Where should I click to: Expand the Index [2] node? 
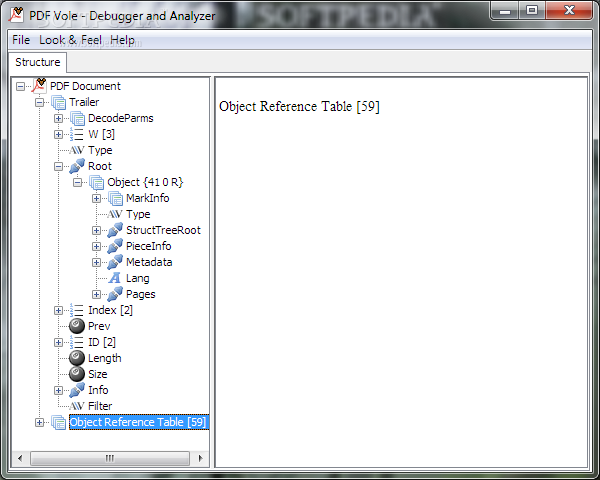click(x=58, y=310)
